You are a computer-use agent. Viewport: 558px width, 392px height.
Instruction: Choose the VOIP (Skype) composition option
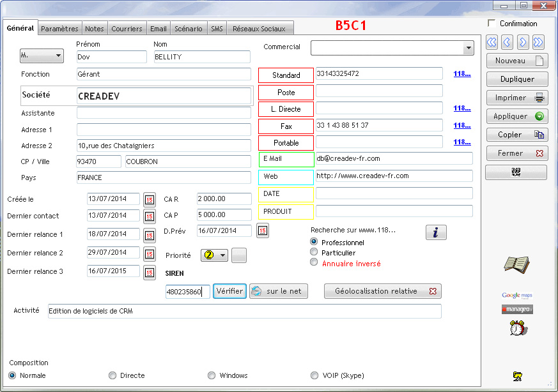click(x=314, y=375)
